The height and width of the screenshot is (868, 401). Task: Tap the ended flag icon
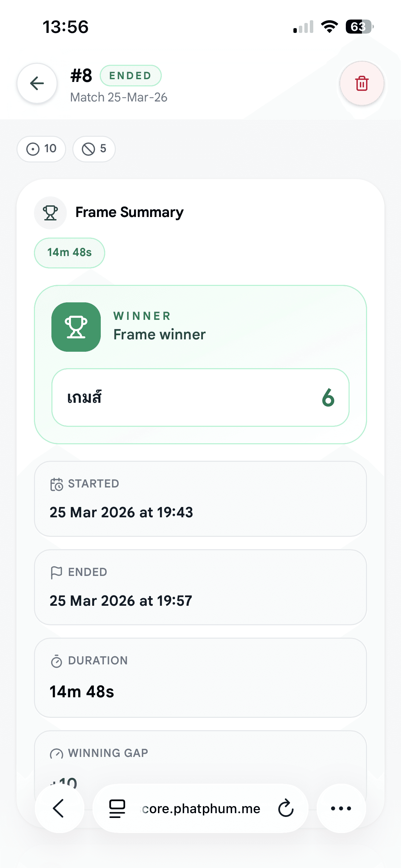tap(57, 572)
